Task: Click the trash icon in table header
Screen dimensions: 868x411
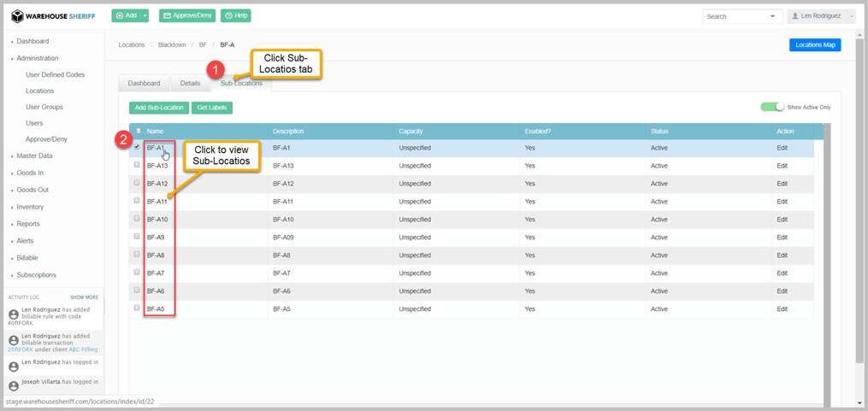Action: [x=139, y=131]
